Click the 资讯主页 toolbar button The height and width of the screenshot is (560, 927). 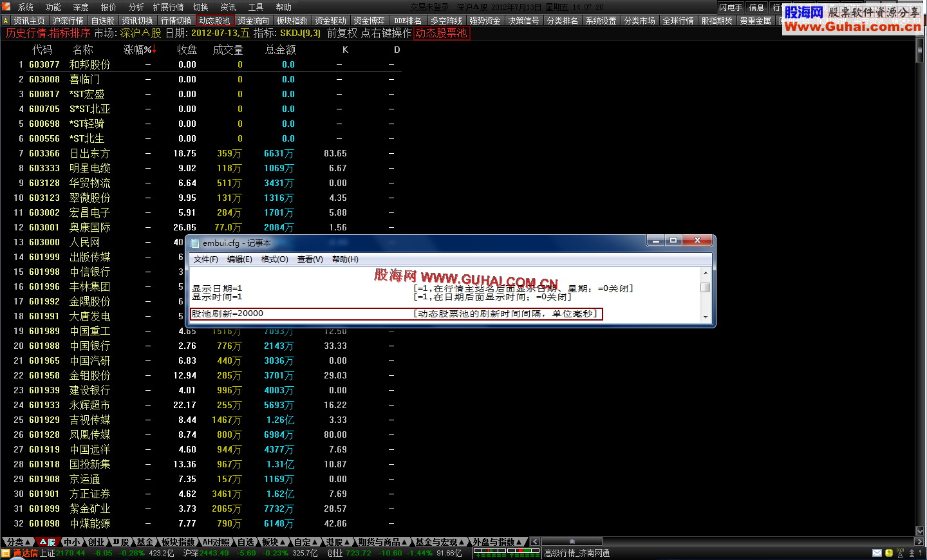pyautogui.click(x=29, y=21)
